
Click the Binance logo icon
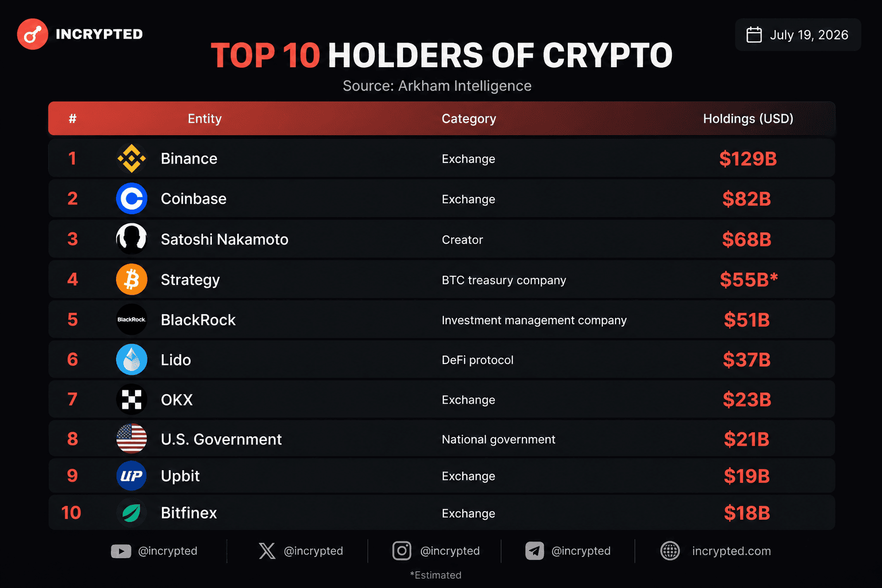tap(131, 158)
